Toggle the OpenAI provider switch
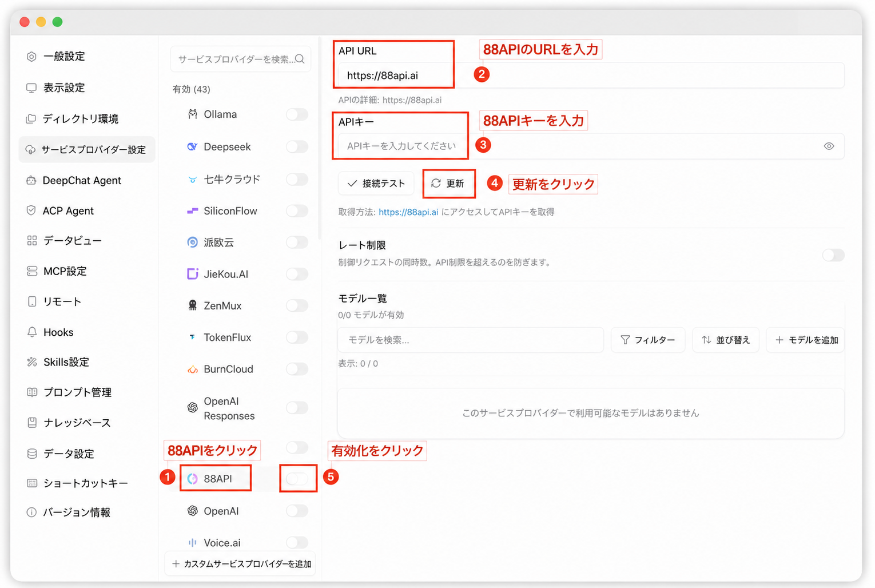This screenshot has height=588, width=875. coord(297,511)
